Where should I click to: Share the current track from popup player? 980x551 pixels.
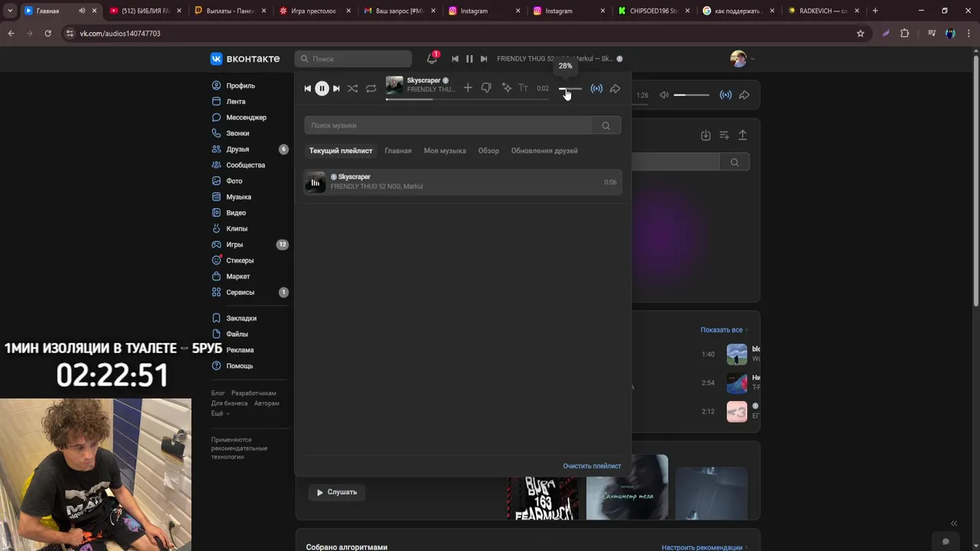click(615, 89)
